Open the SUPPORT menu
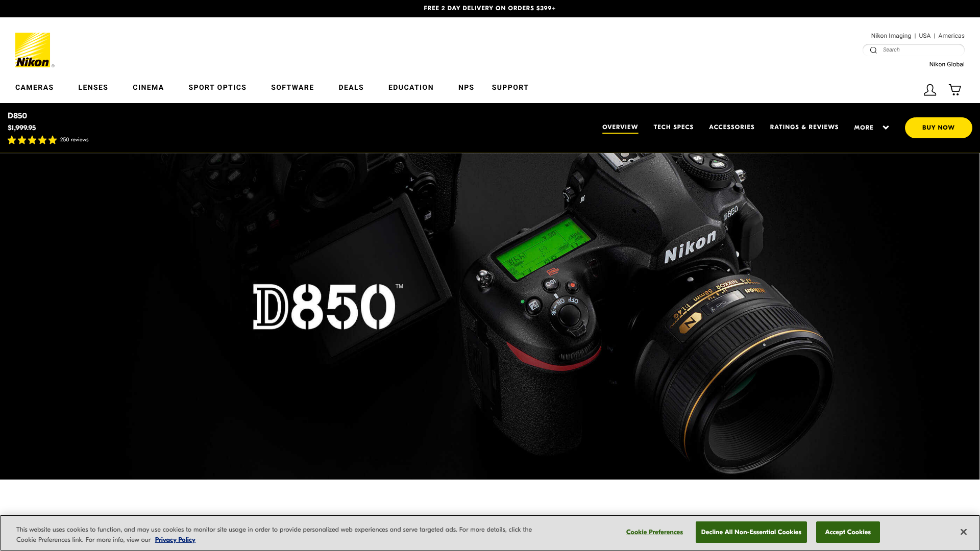 510,87
